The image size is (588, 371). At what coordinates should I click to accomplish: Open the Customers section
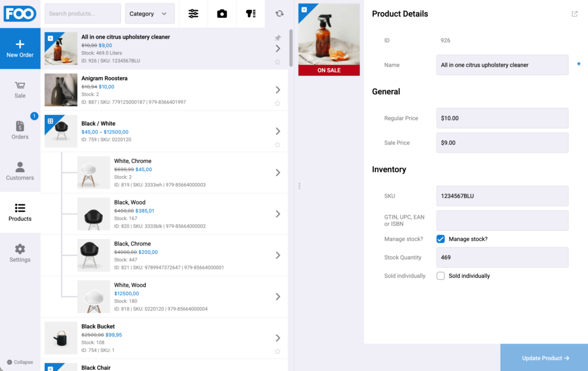click(x=20, y=172)
